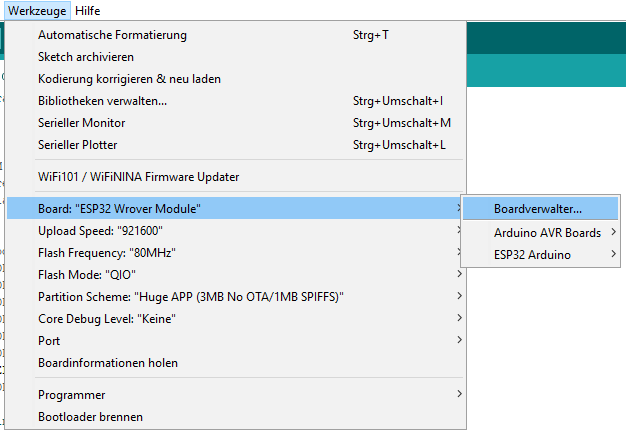
Task: Open the Partition Scheme submenu
Action: (x=236, y=297)
